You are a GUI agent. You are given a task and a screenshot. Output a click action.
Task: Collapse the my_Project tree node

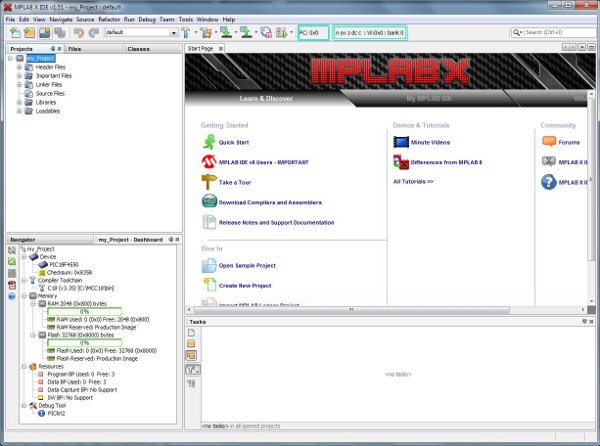(x=11, y=58)
